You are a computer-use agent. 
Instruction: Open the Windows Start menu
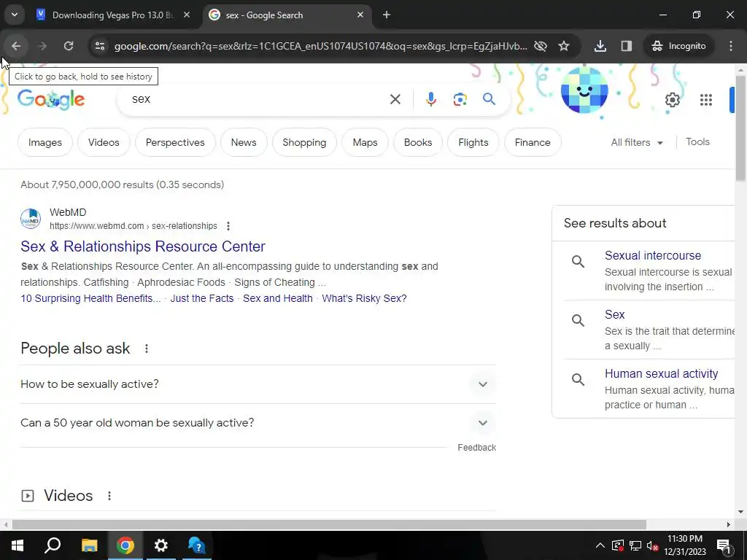pyautogui.click(x=18, y=545)
